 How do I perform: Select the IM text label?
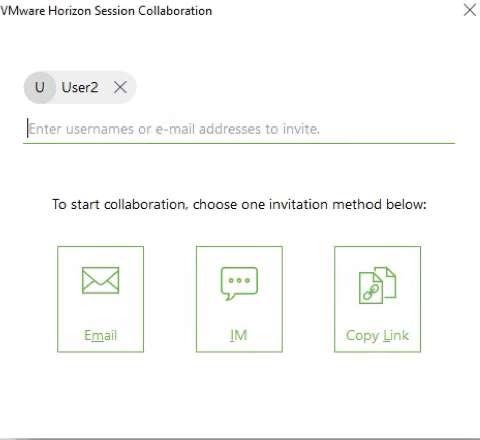pyautogui.click(x=239, y=335)
